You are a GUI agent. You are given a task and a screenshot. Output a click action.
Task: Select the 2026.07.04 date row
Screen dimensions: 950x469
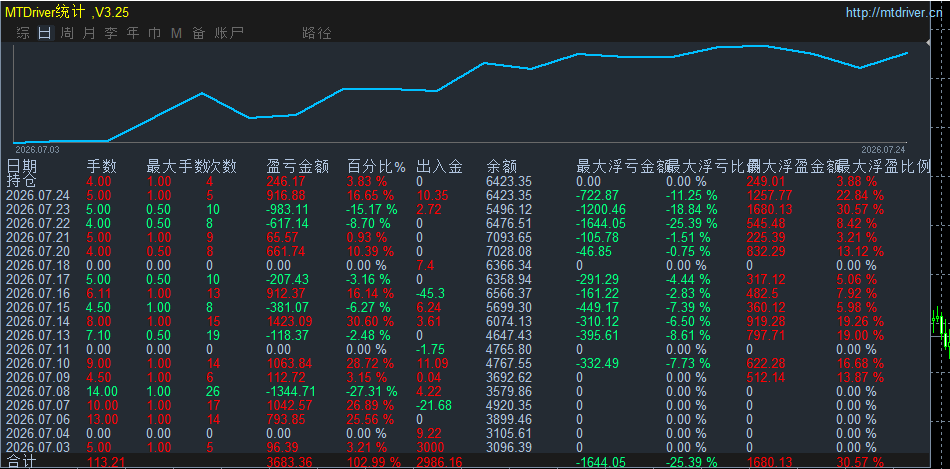[x=38, y=433]
